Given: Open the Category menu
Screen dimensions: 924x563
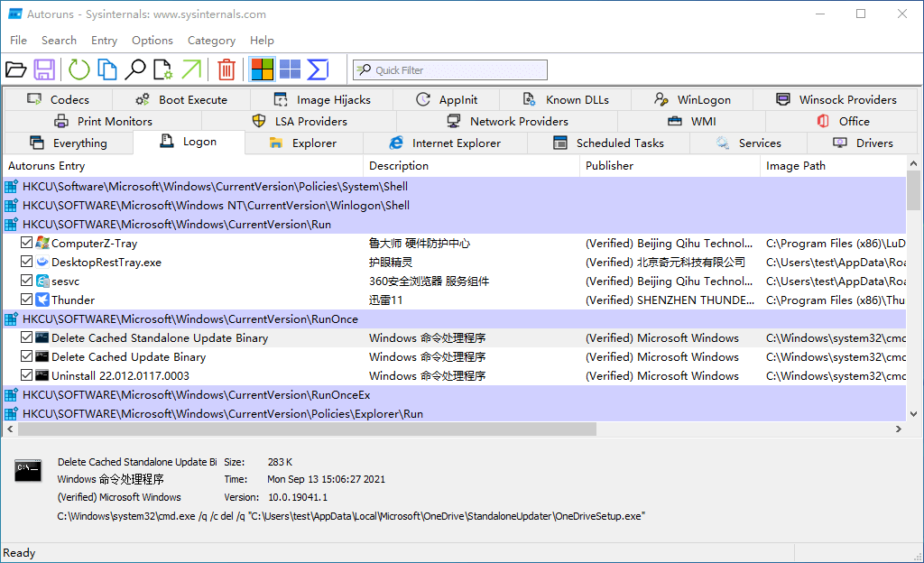Looking at the screenshot, I should (211, 40).
